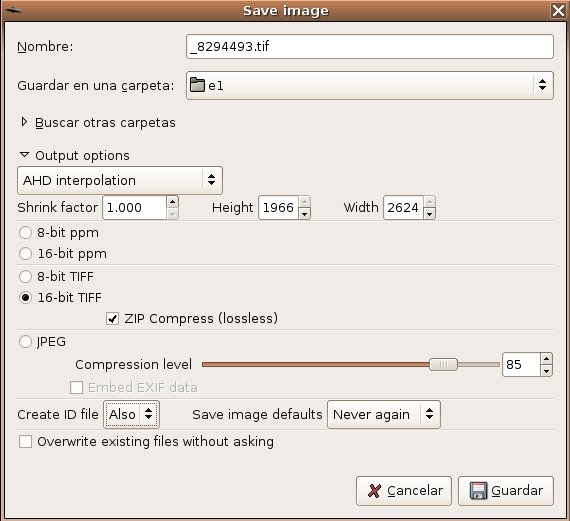Select the 8-bit TIFF format
This screenshot has width=570, height=521.
25,277
